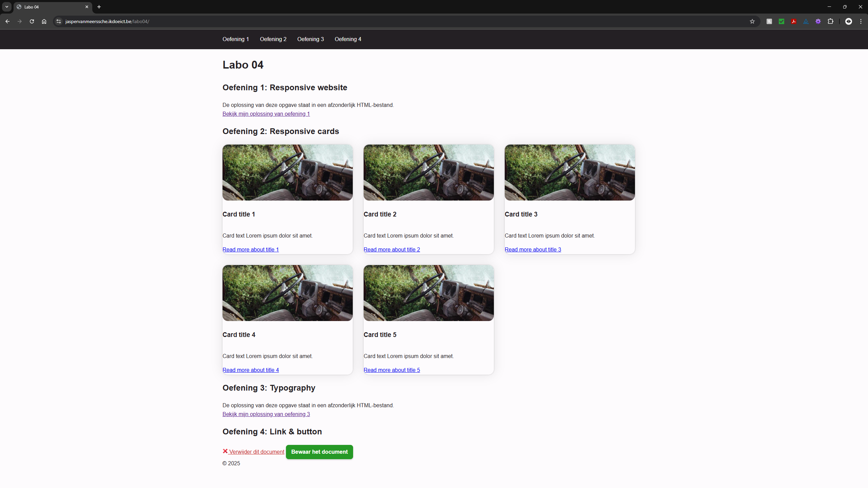Open the profile avatar menu
Screen dimensions: 868x488
tap(848, 21)
